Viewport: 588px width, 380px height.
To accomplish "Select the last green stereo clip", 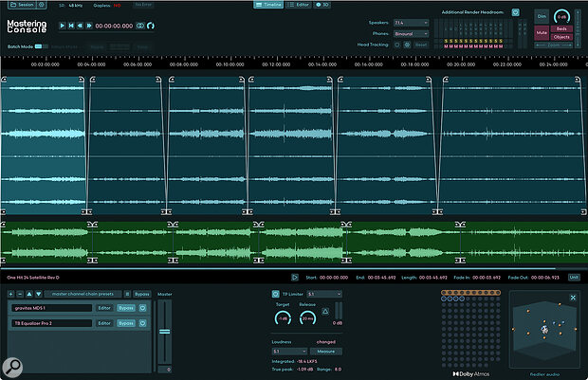I will click(524, 243).
